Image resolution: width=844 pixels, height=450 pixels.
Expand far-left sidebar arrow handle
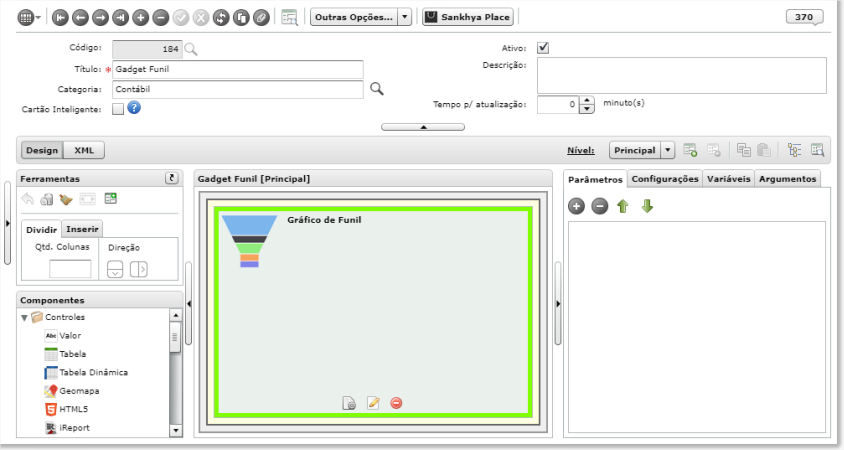(x=8, y=223)
